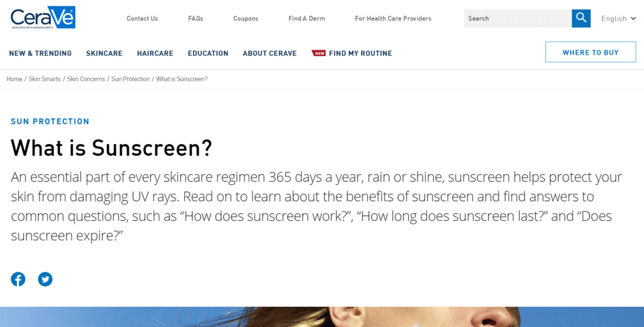The height and width of the screenshot is (327, 644).
Task: Click the Where To Buy button
Action: click(591, 52)
